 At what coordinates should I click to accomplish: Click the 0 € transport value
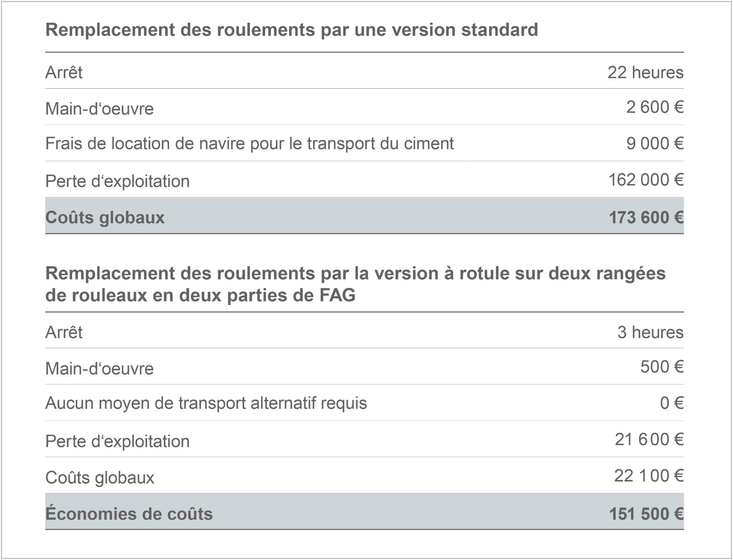(672, 403)
